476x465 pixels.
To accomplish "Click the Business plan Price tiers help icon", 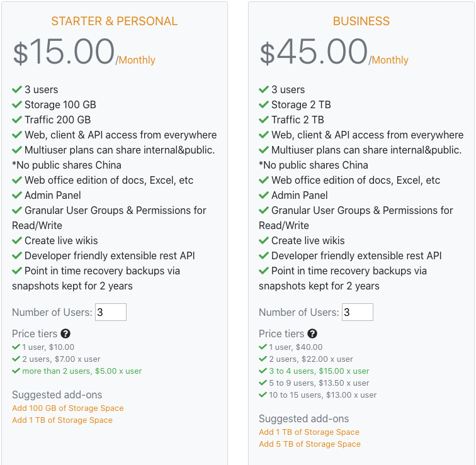I will pyautogui.click(x=312, y=333).
